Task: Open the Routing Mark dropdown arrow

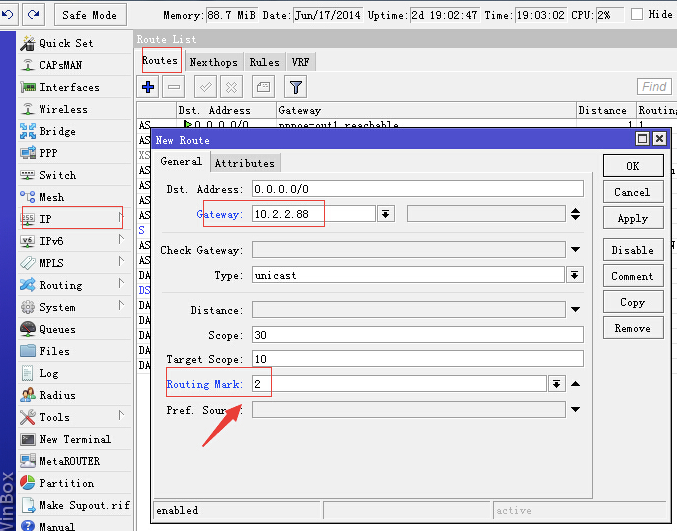Action: pos(557,384)
